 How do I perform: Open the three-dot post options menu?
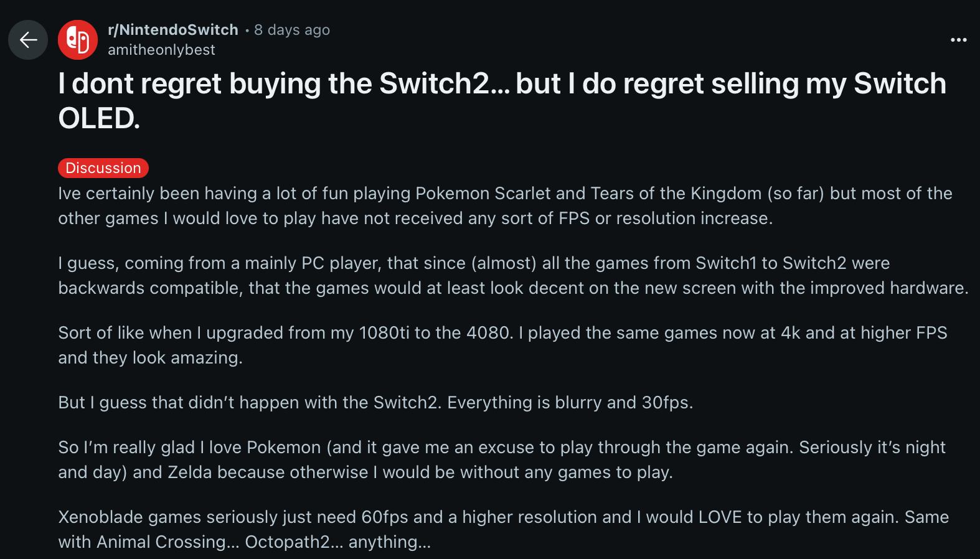[x=959, y=40]
